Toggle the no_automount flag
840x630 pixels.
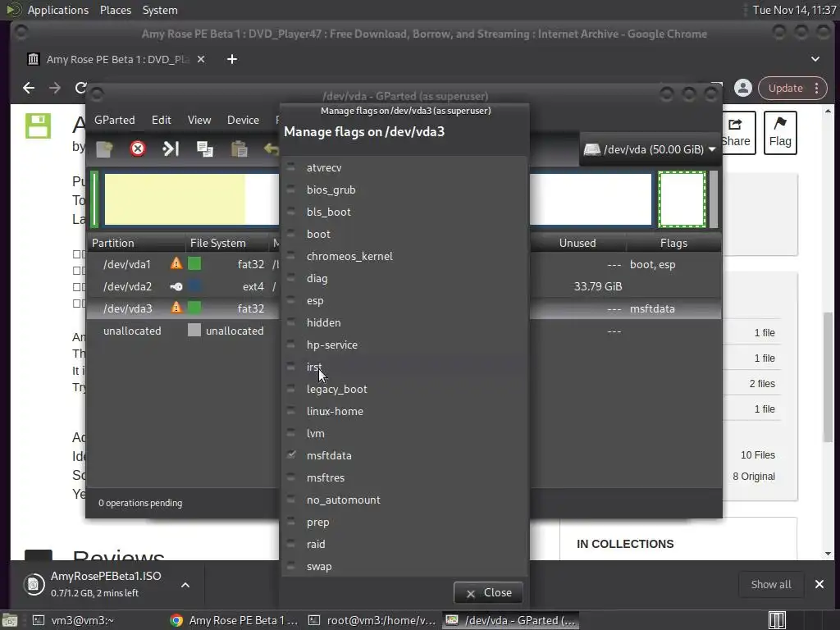[291, 500]
